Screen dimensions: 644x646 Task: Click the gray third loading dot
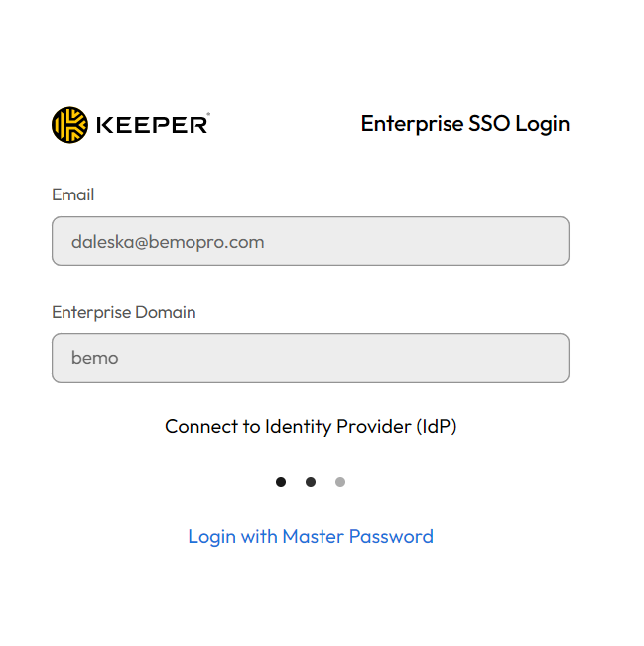(340, 482)
